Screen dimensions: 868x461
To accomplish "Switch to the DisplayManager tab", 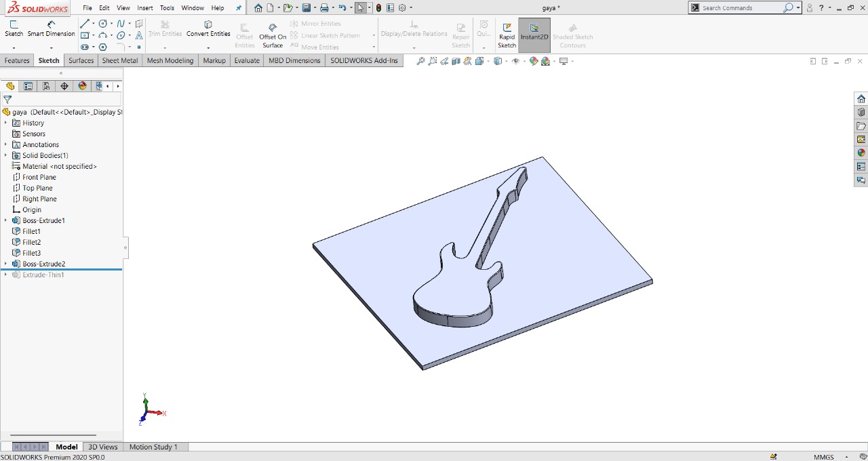I will click(x=83, y=86).
